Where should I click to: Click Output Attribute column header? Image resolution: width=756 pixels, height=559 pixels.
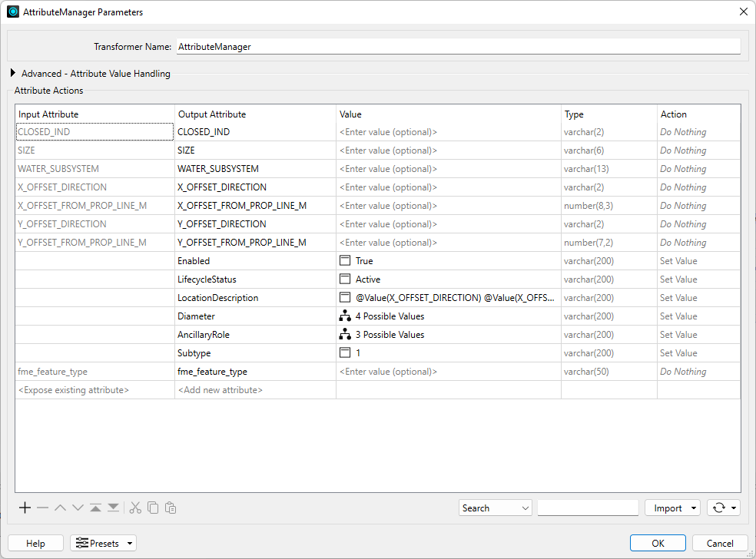point(256,114)
